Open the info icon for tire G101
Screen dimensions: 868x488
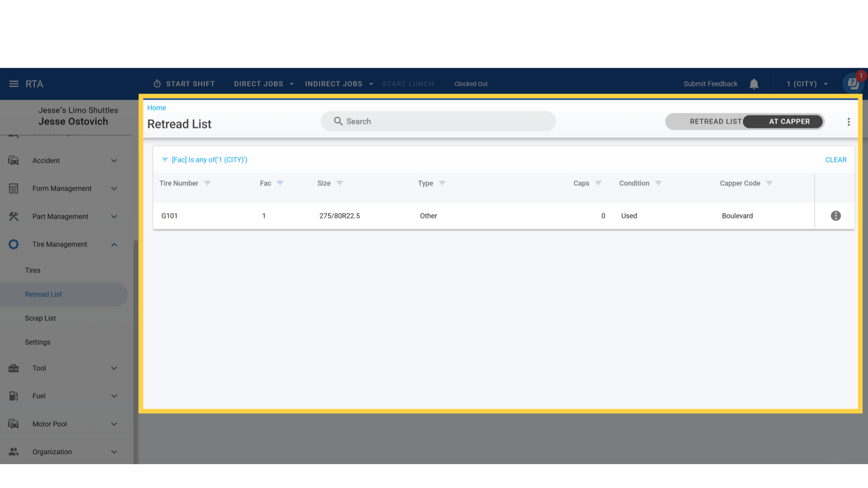coord(835,216)
